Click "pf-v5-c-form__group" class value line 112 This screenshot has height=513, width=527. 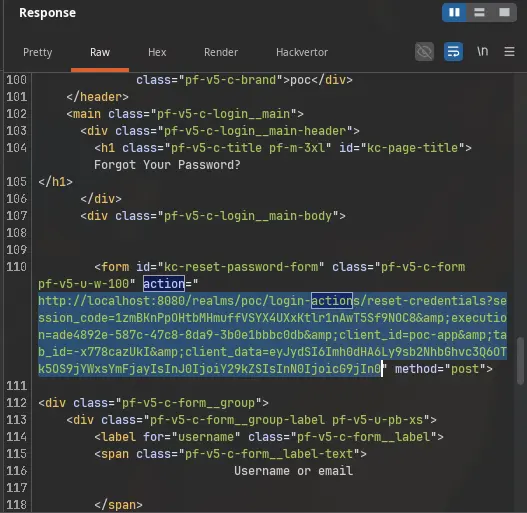pyautogui.click(x=189, y=403)
